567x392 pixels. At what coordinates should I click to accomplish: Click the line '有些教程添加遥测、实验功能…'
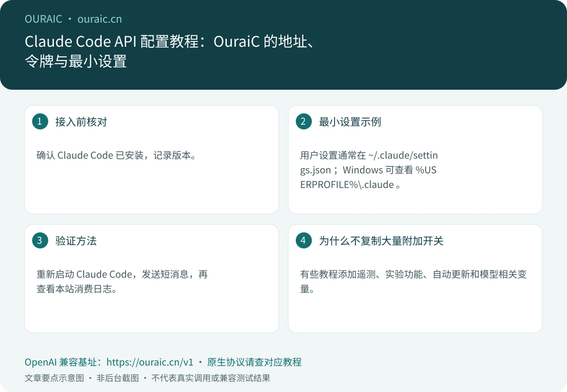point(413,274)
